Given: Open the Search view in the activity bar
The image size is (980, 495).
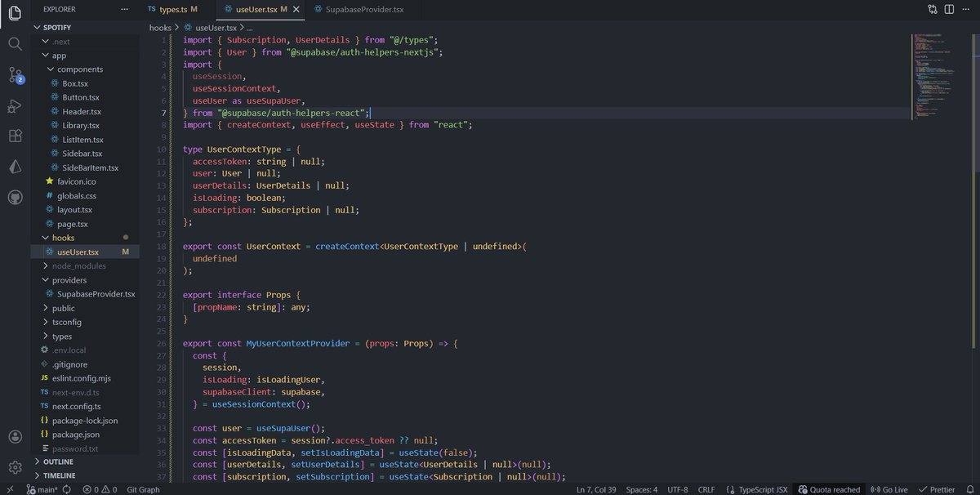Looking at the screenshot, I should (14, 43).
